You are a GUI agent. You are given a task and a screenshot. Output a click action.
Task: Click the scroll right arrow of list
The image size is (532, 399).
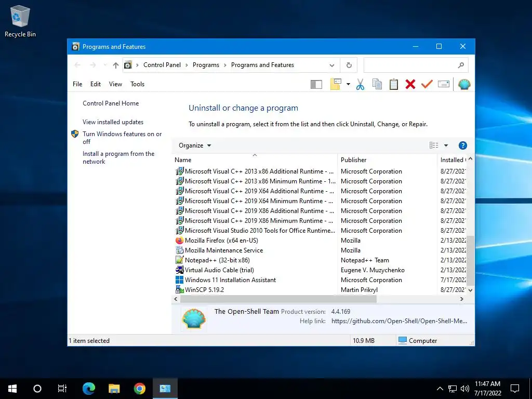[x=461, y=299]
